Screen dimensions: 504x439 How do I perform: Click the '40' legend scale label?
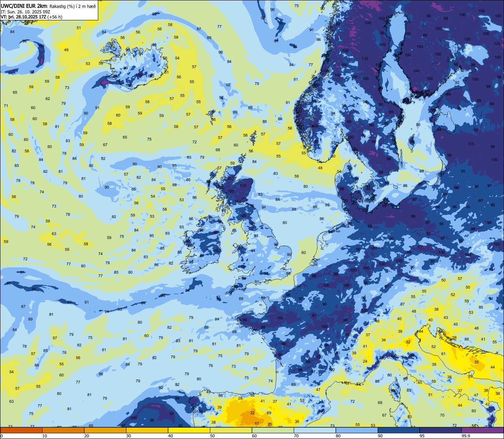pos(170,436)
